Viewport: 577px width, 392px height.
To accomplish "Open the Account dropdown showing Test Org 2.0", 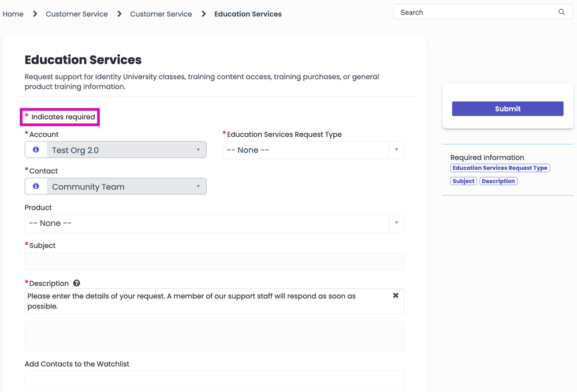I will pos(126,150).
